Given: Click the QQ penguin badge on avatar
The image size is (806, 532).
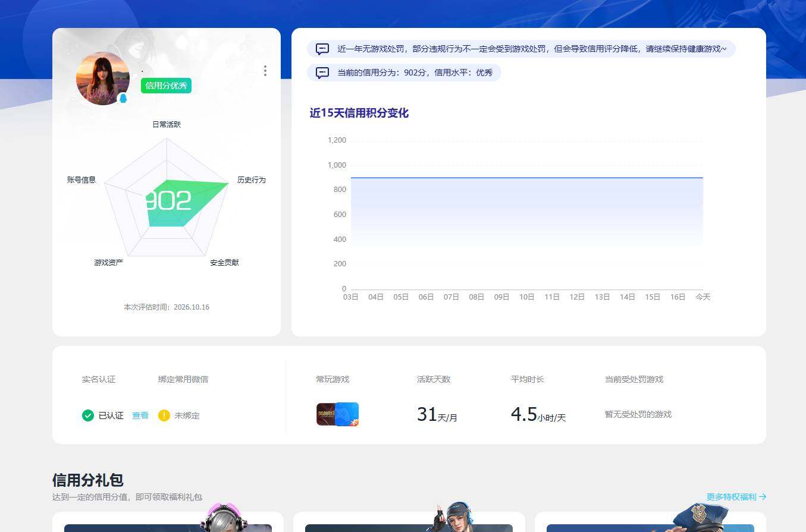Looking at the screenshot, I should pyautogui.click(x=123, y=98).
